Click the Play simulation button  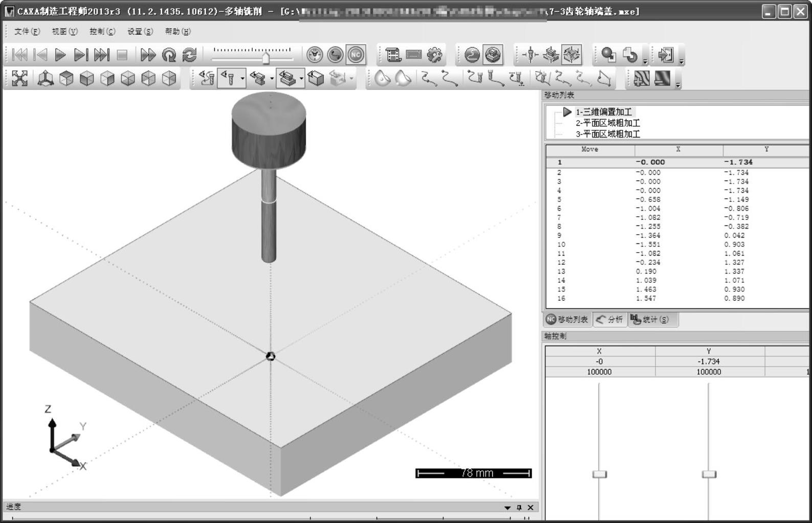point(60,55)
